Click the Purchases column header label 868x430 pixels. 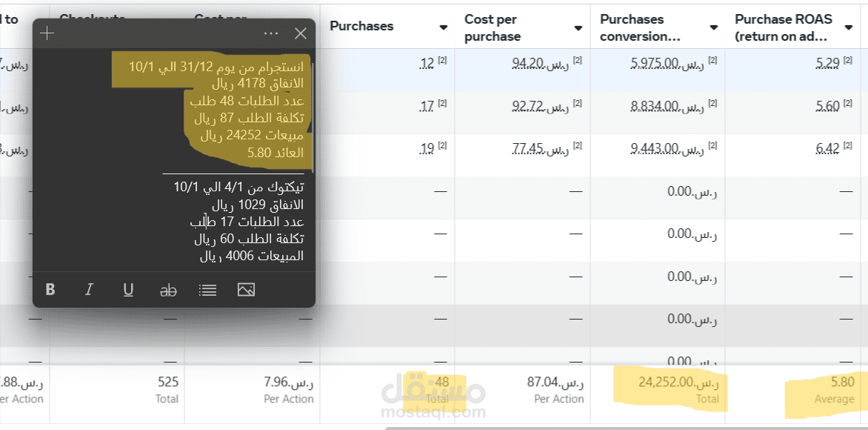point(361,27)
